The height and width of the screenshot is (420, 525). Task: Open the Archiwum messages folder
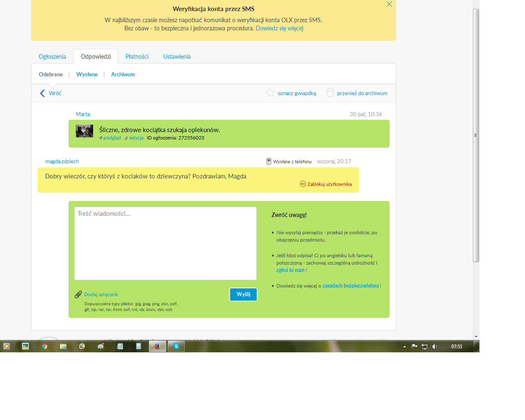click(123, 74)
